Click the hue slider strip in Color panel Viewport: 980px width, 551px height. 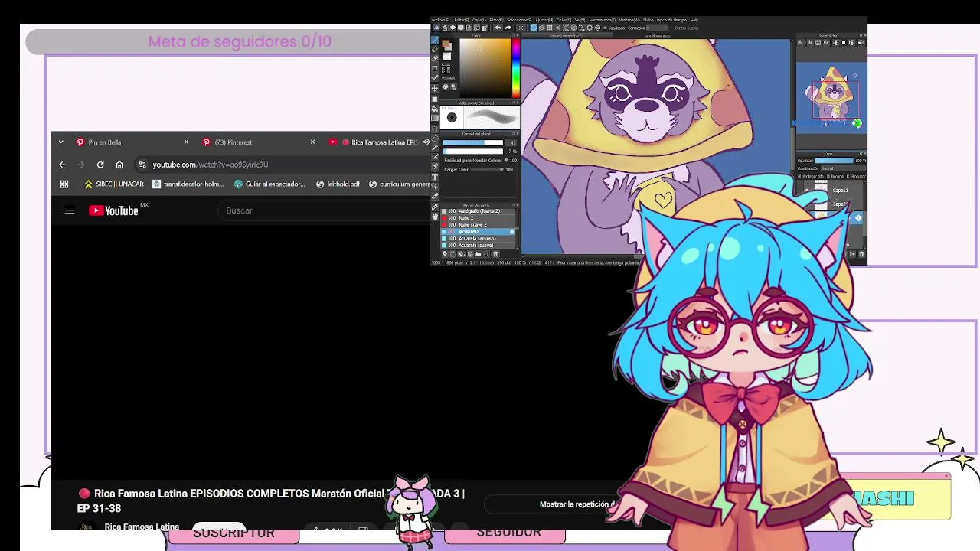516,69
